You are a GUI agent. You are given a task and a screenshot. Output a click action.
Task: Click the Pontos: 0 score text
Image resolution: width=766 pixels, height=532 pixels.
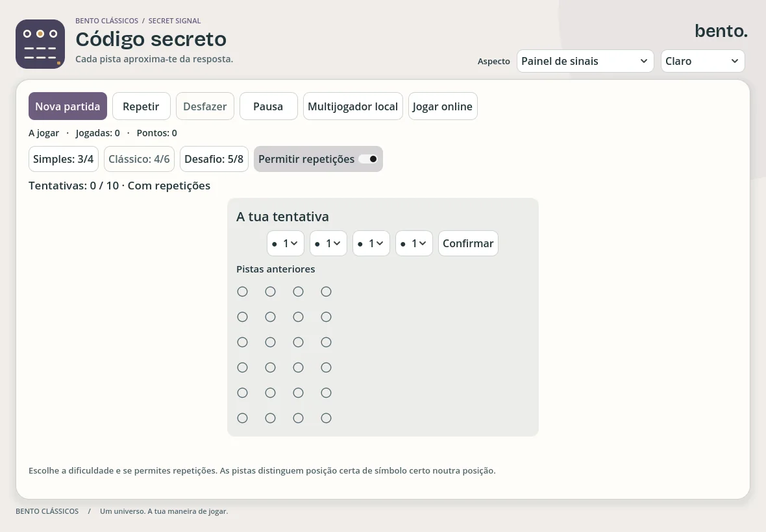point(157,133)
